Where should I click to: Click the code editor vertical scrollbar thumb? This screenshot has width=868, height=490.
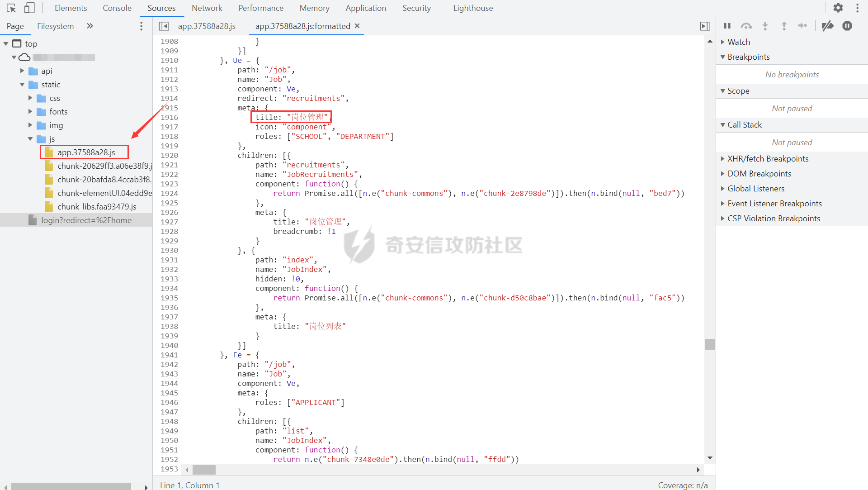[710, 344]
